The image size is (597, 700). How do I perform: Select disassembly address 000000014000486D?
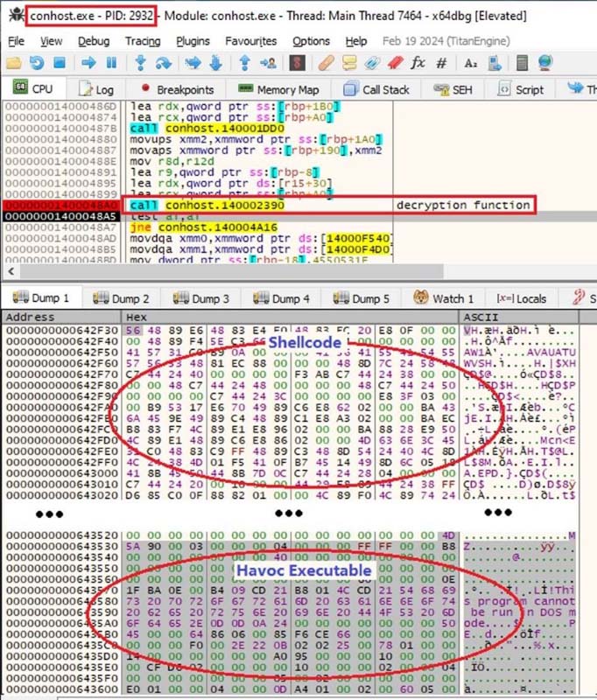61,106
